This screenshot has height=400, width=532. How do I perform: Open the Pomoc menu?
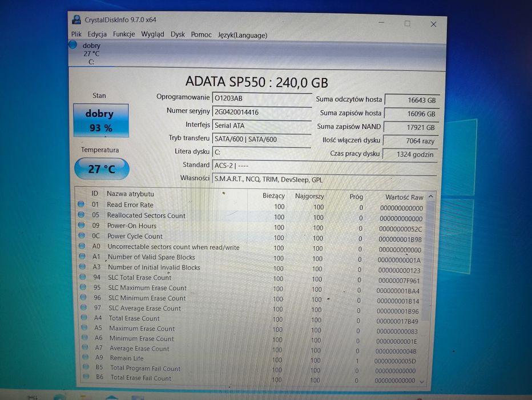click(201, 35)
